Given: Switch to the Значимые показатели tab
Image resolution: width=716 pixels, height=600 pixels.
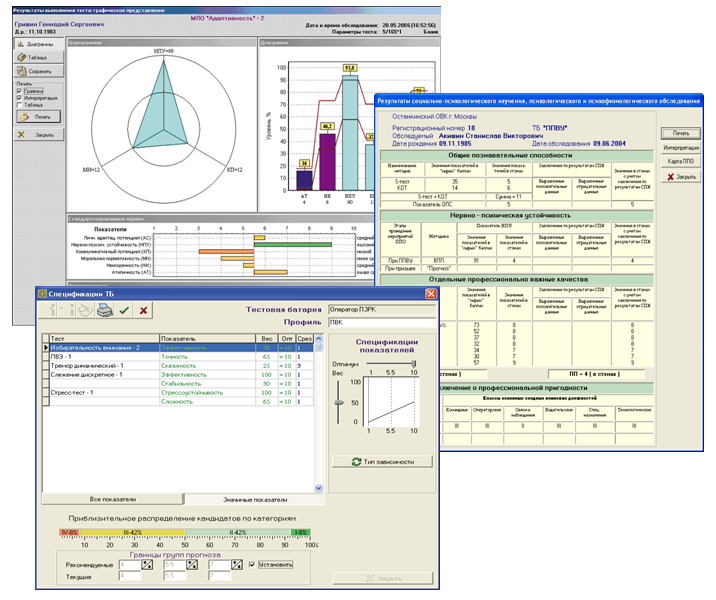Looking at the screenshot, I should tap(254, 498).
